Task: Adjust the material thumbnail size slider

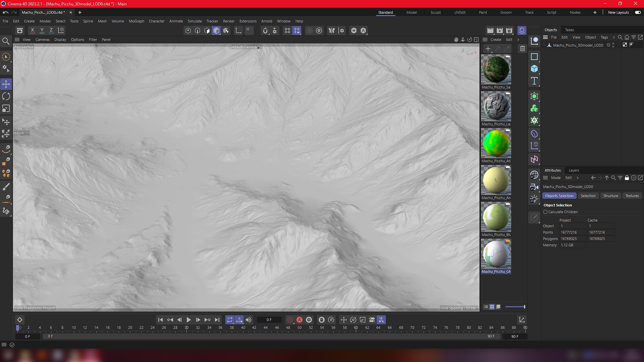Action: point(515,307)
